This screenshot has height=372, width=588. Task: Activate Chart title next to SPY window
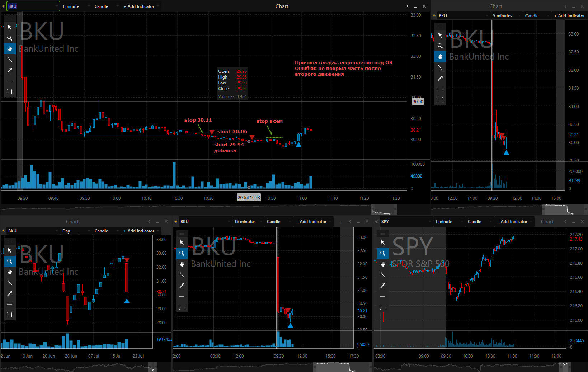point(547,222)
